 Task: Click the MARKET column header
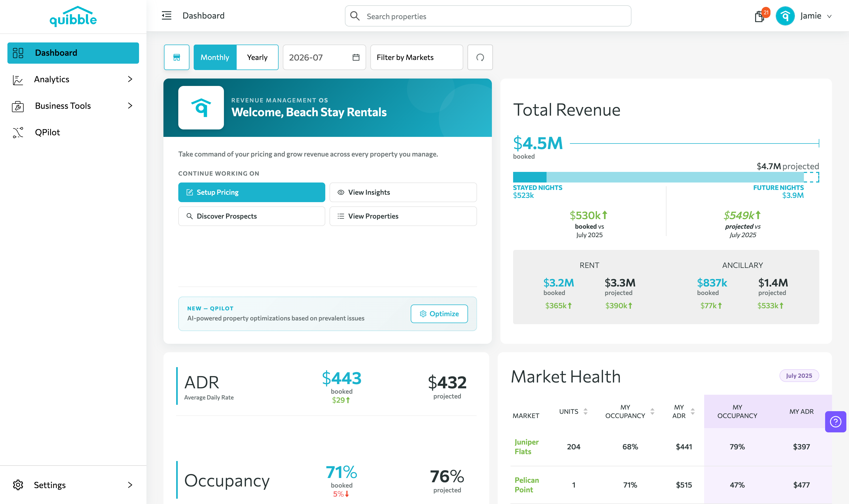click(x=526, y=416)
